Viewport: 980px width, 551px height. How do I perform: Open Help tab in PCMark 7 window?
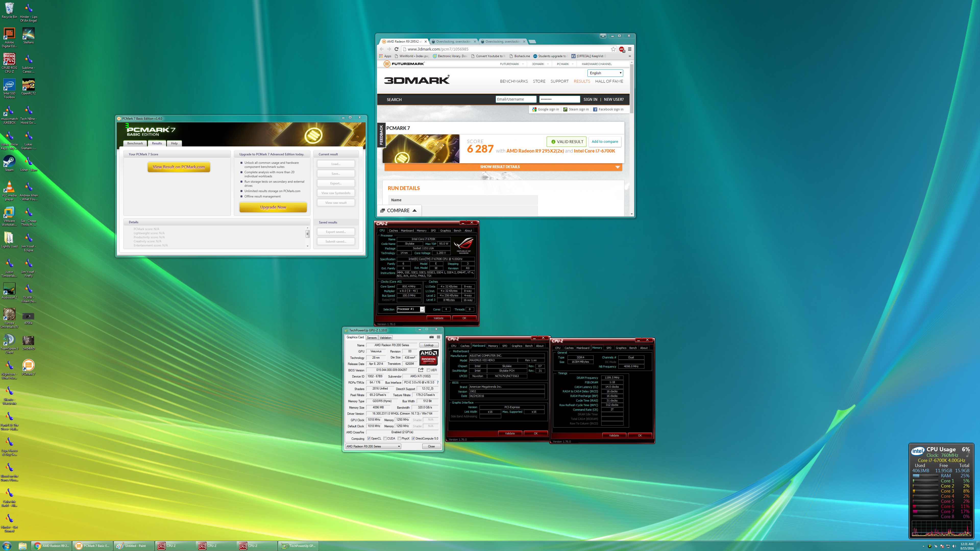coord(174,143)
